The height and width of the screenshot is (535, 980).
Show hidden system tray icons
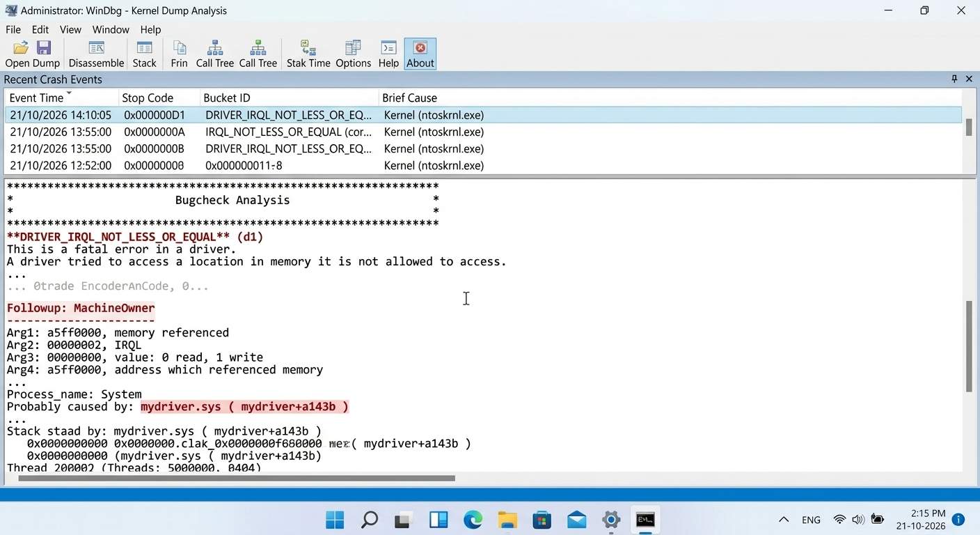pos(784,520)
